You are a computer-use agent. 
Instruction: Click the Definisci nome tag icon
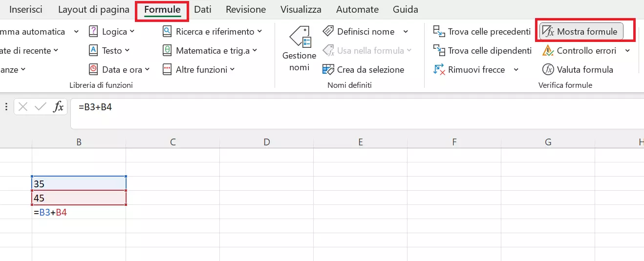328,32
